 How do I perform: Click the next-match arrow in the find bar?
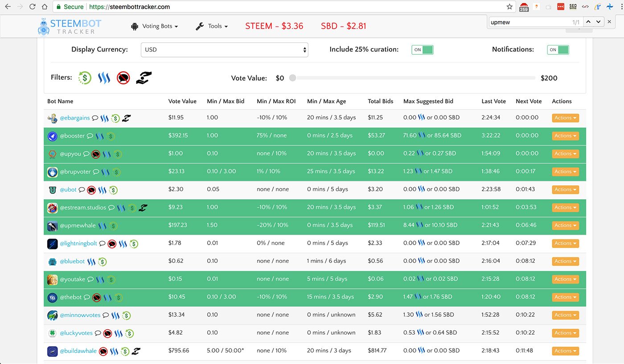click(598, 21)
